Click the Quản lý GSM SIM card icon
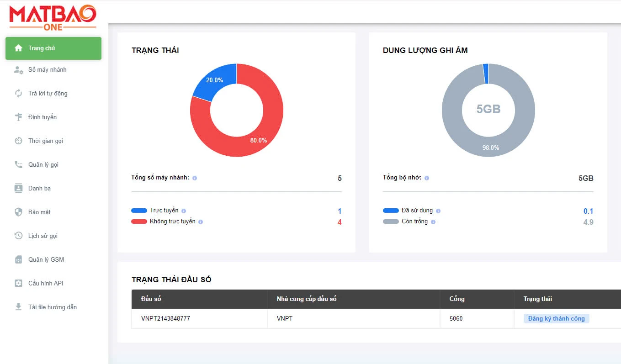This screenshot has height=364, width=621. (18, 260)
